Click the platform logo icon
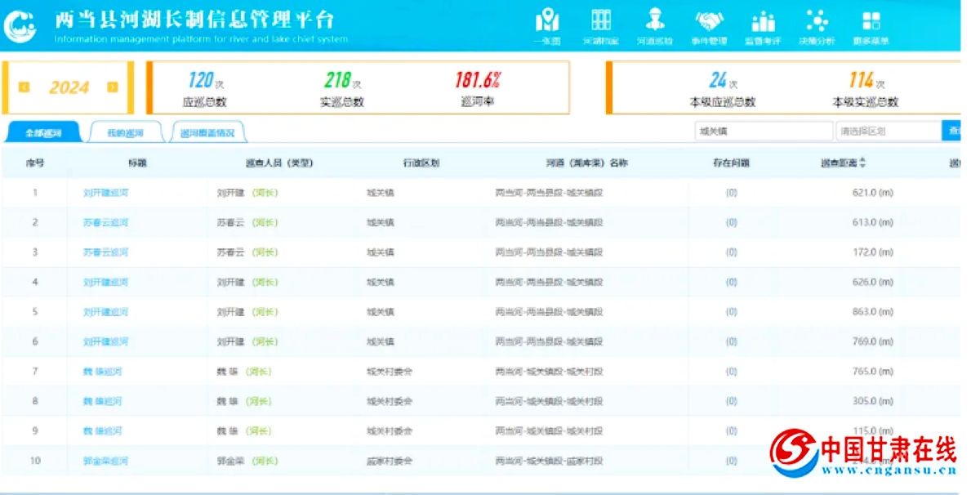The image size is (980, 495). tap(20, 25)
